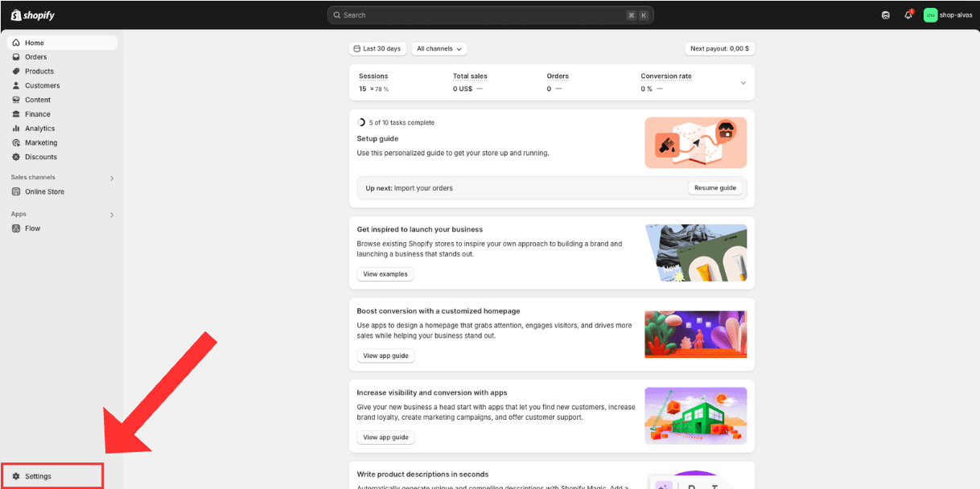Open Discounts via its badge icon

click(x=16, y=157)
